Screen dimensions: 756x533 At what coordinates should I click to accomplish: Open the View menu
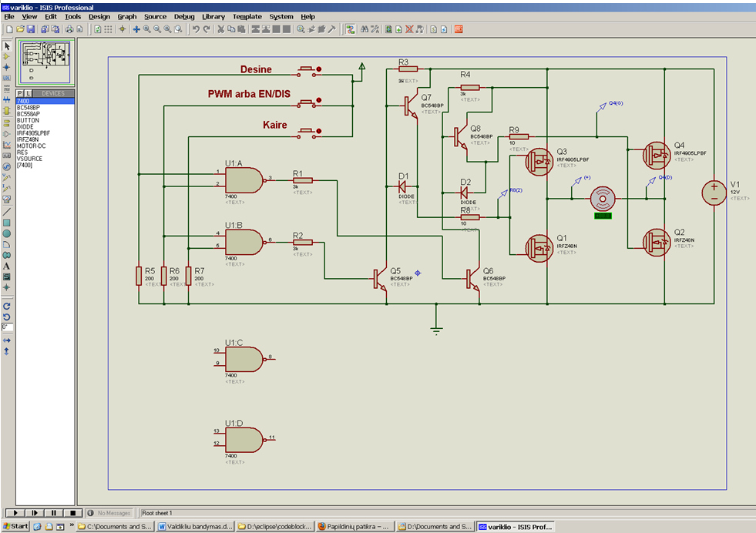coord(29,17)
